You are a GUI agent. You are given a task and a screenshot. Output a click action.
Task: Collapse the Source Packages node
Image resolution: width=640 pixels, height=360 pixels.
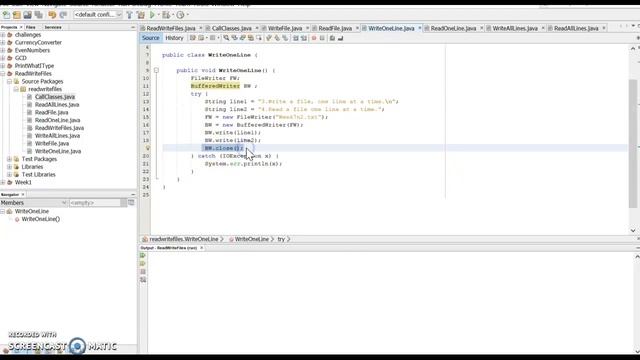coord(9,82)
